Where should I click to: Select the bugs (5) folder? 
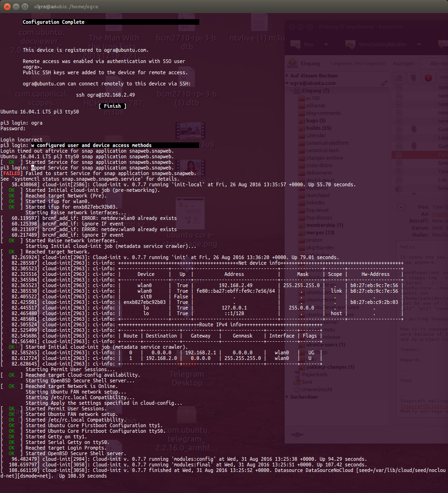pyautogui.click(x=315, y=120)
